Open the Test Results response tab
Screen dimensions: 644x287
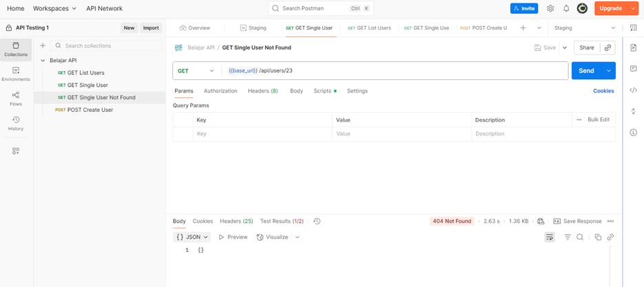tap(282, 221)
